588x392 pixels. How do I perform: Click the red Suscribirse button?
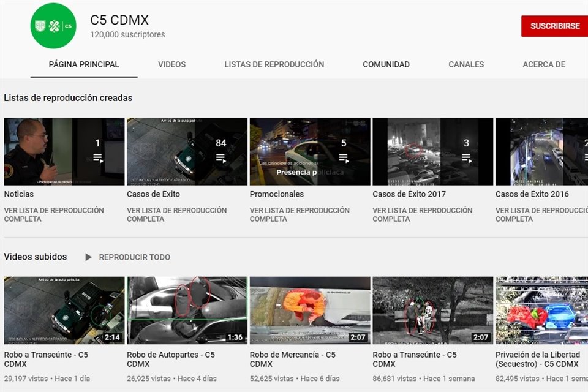point(555,26)
